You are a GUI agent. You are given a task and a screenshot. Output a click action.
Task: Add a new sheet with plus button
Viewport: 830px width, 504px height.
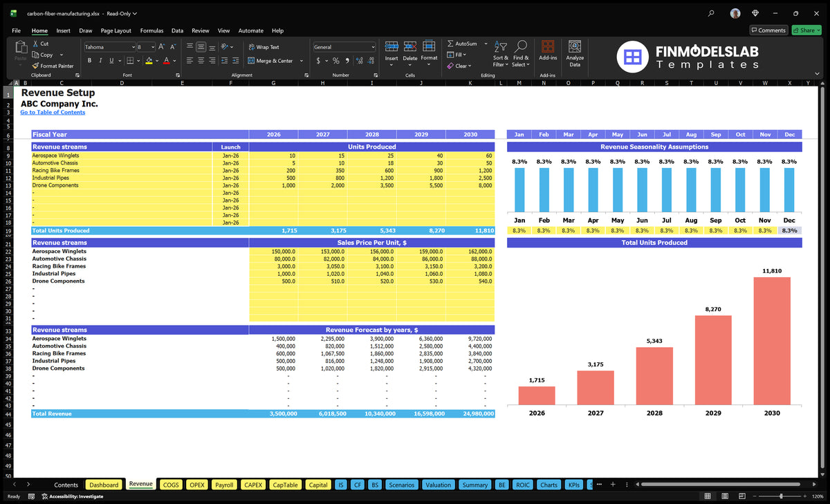click(x=613, y=485)
